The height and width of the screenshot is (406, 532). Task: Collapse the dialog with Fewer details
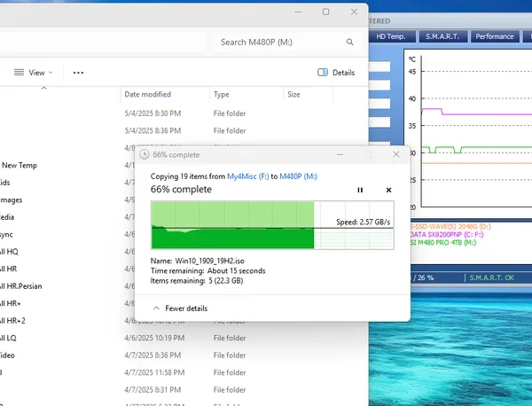[x=180, y=308]
